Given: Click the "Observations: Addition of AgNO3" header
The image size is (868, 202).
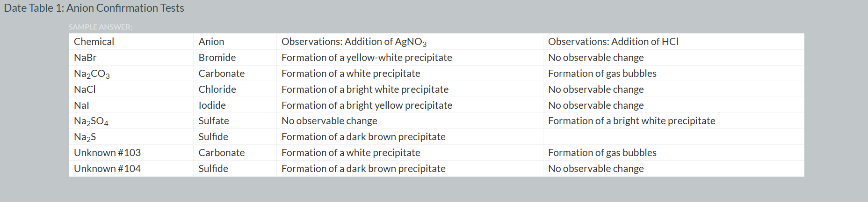Looking at the screenshot, I should pos(354,42).
